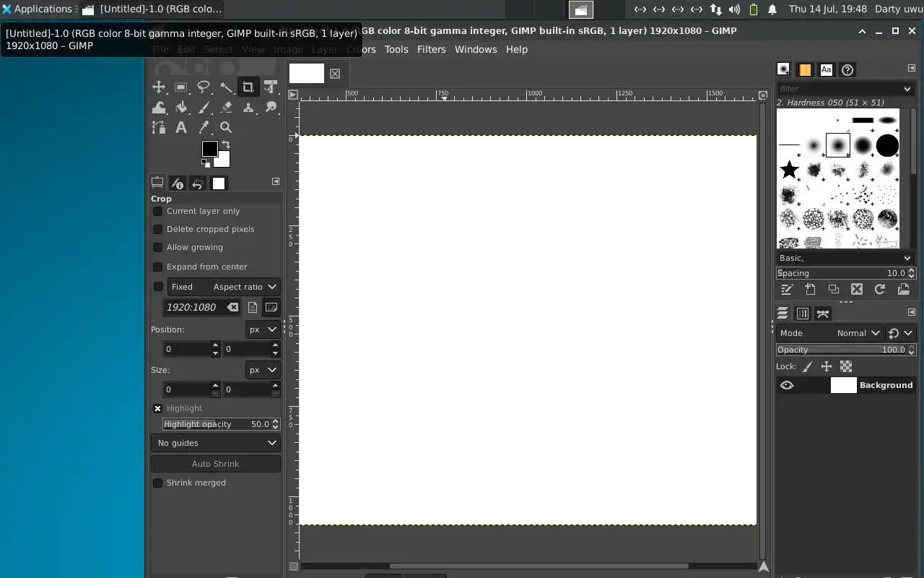Screen dimensions: 924x578
Task: Click the foreground black color swatch
Action: click(x=209, y=149)
